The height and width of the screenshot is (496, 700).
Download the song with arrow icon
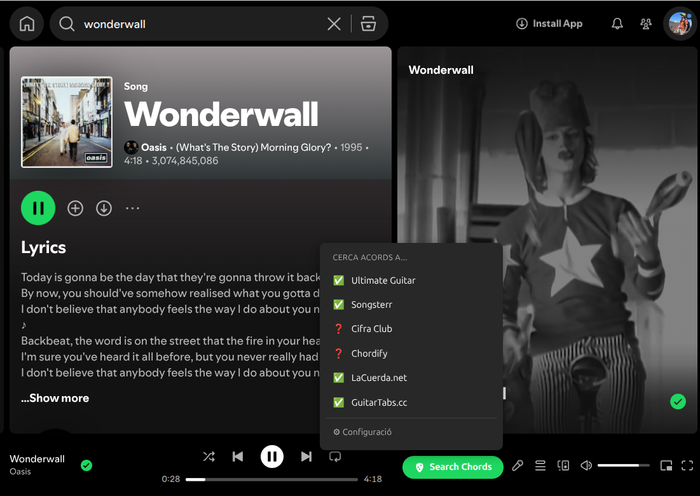tap(104, 208)
